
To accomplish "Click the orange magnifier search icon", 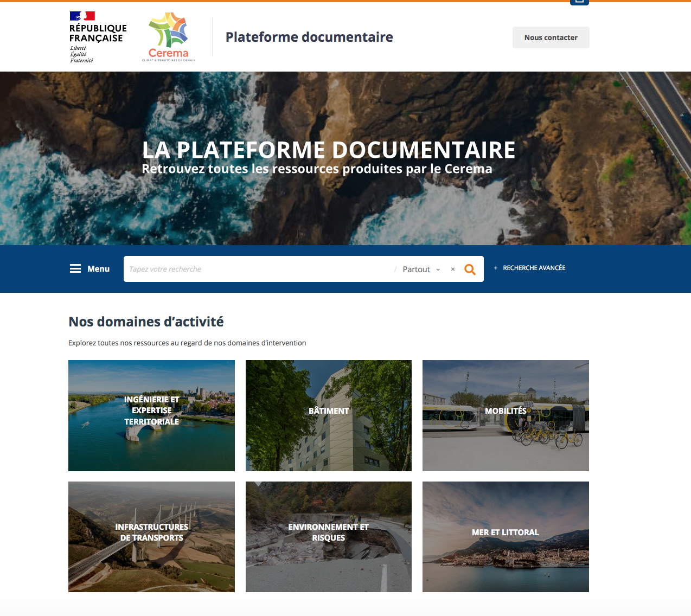I will pyautogui.click(x=470, y=269).
